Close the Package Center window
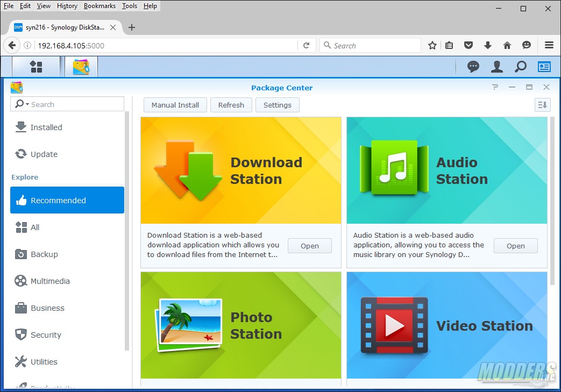The height and width of the screenshot is (392, 561). tap(546, 87)
